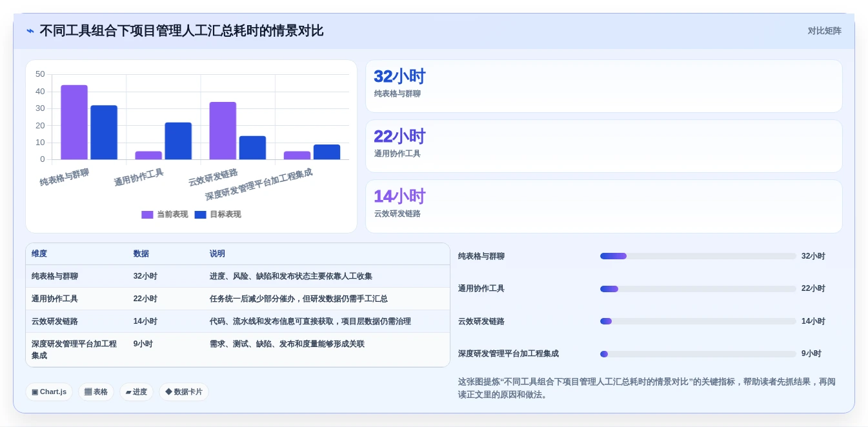The width and height of the screenshot is (868, 427).
Task: Click the progress bar for 通用协作工具
Action: click(x=698, y=288)
